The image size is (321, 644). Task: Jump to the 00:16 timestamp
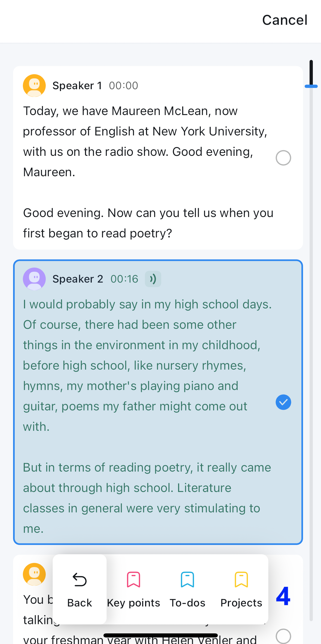pos(124,279)
